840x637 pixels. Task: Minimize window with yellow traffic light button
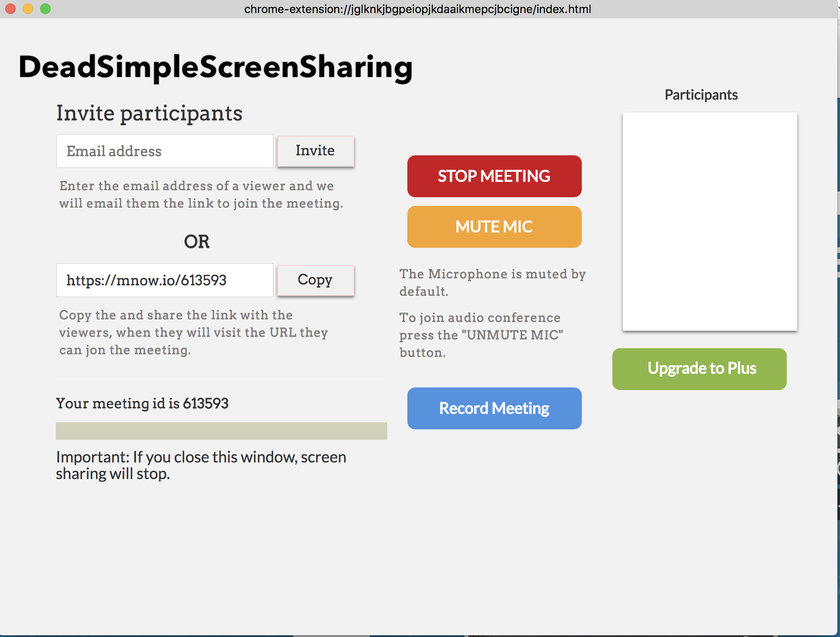pyautogui.click(x=28, y=9)
